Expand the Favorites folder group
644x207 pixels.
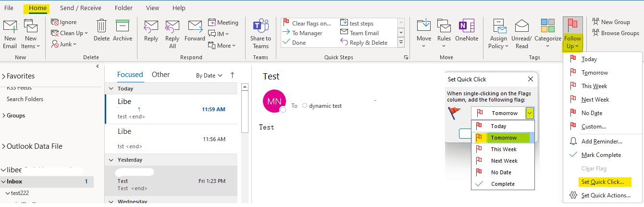[x=20, y=76]
